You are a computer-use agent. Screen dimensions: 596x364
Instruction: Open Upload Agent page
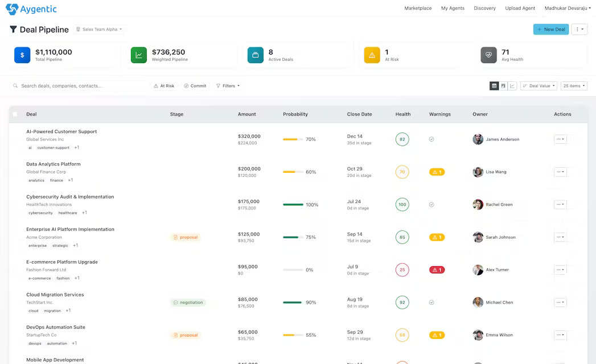tap(520, 8)
